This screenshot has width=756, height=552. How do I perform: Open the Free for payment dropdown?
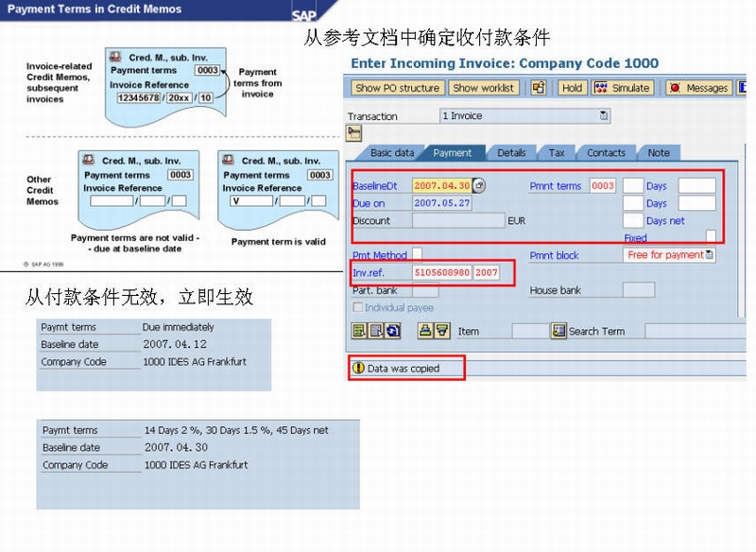coord(708,255)
